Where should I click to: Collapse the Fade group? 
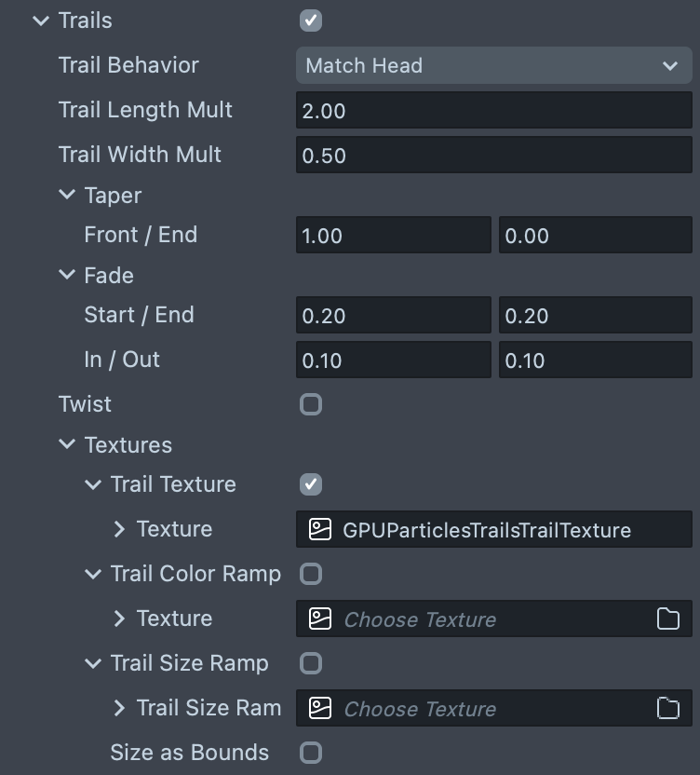[66, 276]
